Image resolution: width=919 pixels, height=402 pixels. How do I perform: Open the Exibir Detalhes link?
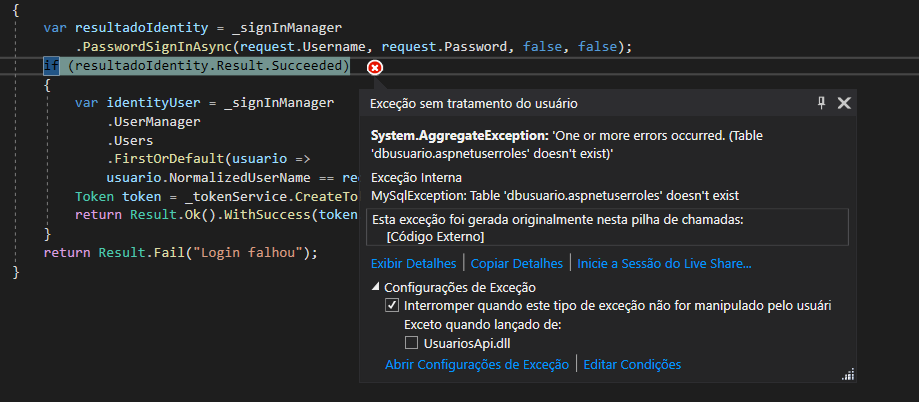click(413, 263)
